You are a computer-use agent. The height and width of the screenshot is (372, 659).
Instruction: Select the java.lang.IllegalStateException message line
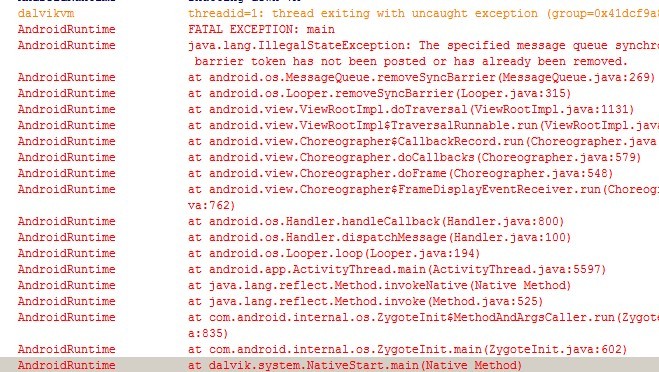[330, 53]
